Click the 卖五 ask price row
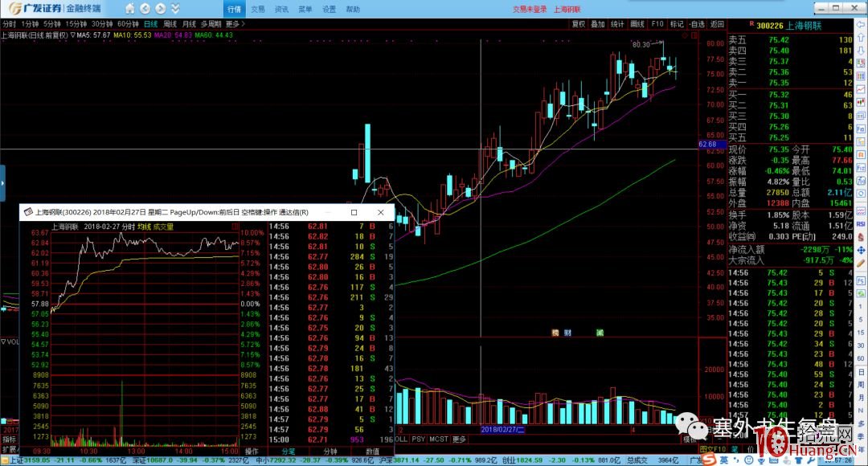This screenshot has height=466, width=868. (791, 40)
